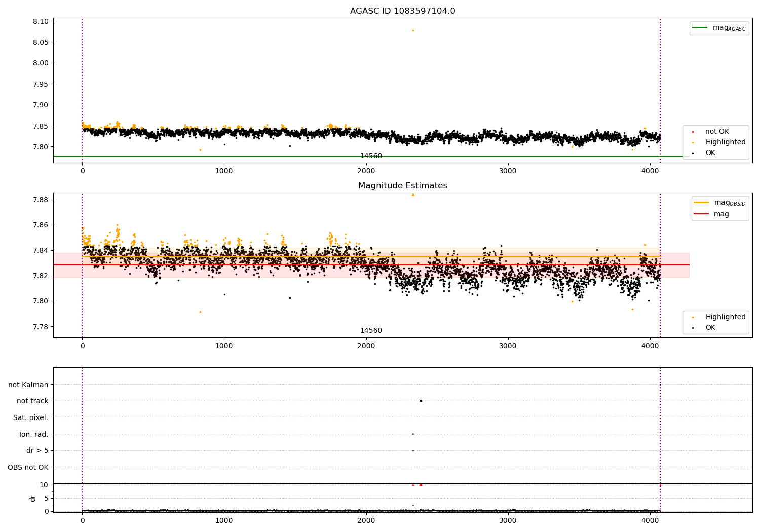
Task: Click red line swatch beside 'mag' legend entry
Action: 701,214
